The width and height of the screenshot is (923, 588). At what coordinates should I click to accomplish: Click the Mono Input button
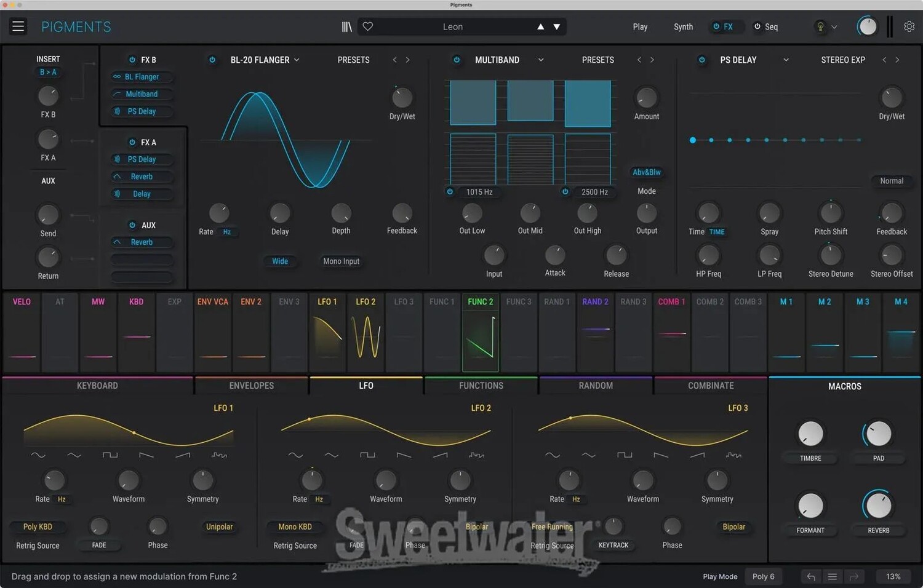click(x=341, y=261)
